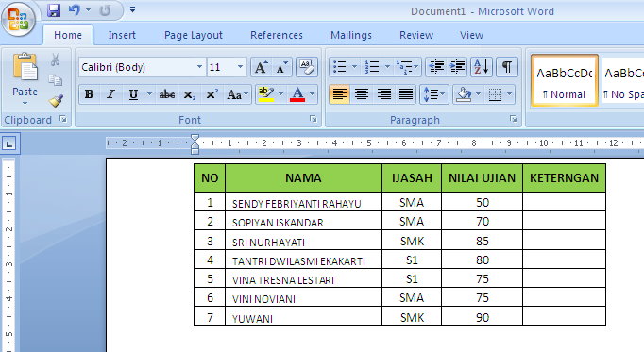Sort text with the A-Z sort icon

point(481,66)
